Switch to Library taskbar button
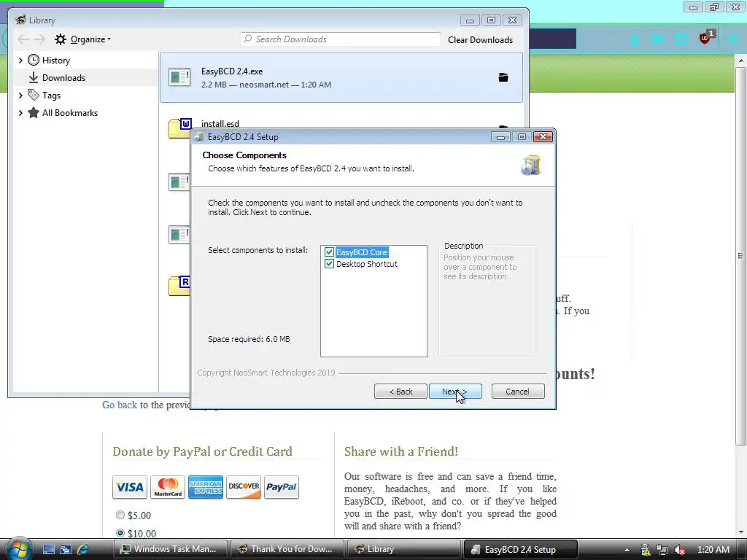747x560 pixels. tap(403, 549)
